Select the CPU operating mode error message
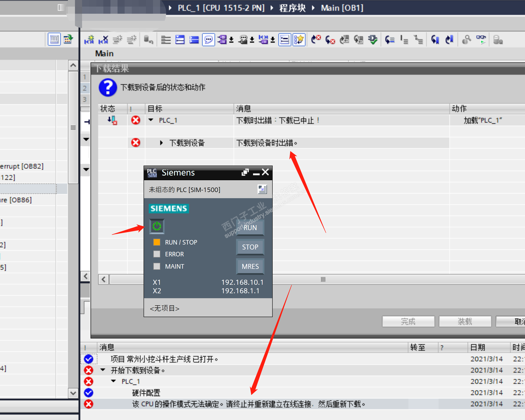This screenshot has width=525, height=420. click(x=248, y=404)
